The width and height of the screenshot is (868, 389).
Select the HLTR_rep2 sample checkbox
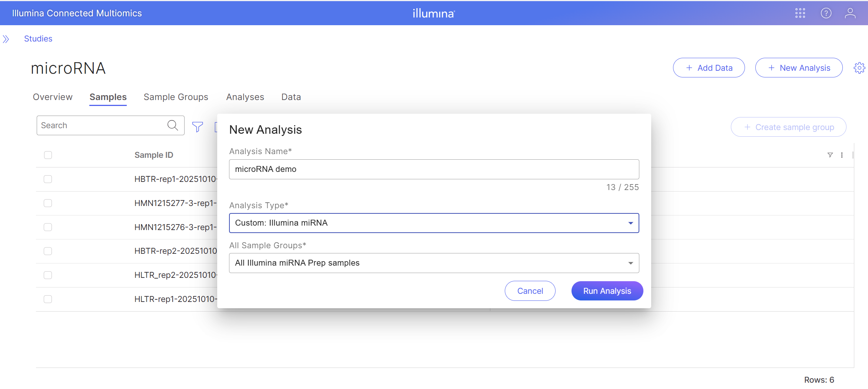pos(48,275)
